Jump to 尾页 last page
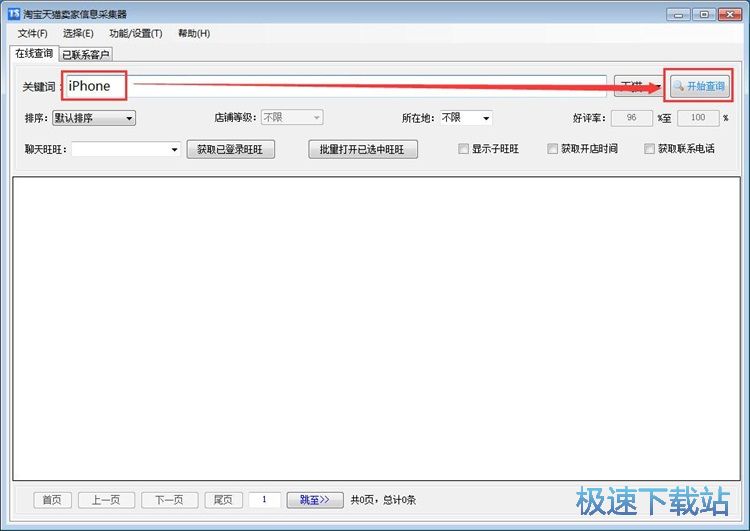 (223, 500)
